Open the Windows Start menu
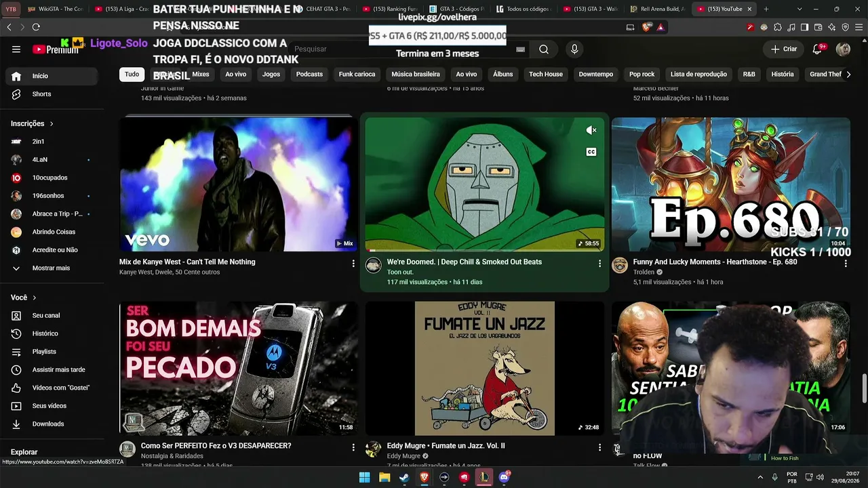 [x=365, y=477]
